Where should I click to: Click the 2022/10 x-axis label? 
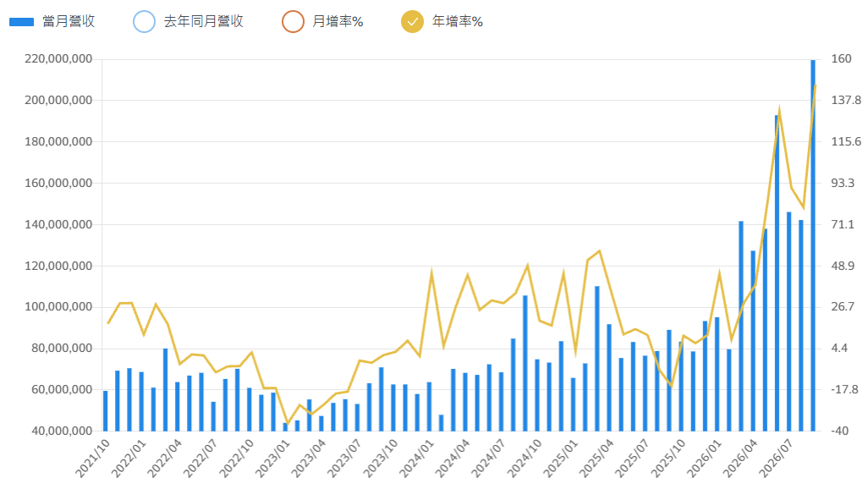[x=237, y=459]
